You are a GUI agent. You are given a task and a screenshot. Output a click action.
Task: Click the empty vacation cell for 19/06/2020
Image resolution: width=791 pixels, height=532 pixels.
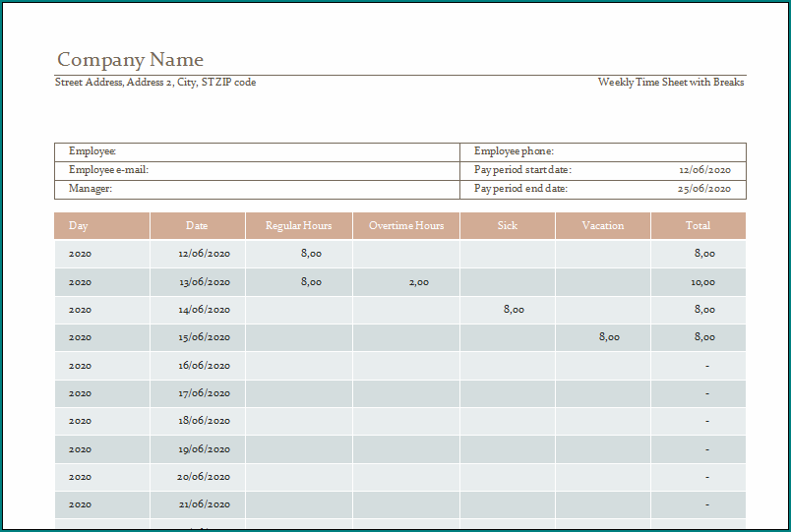(x=603, y=449)
